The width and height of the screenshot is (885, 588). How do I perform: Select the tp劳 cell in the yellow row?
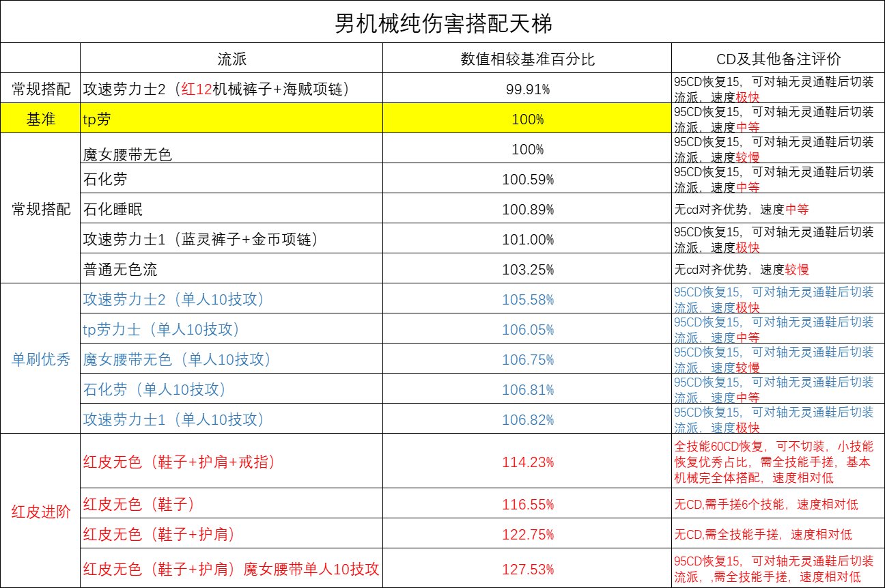coord(231,118)
